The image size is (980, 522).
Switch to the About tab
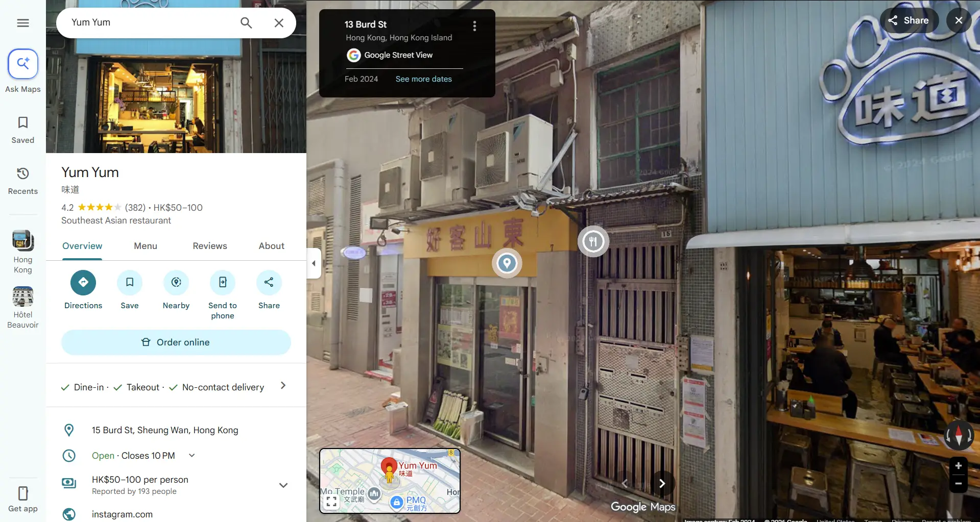pyautogui.click(x=272, y=246)
